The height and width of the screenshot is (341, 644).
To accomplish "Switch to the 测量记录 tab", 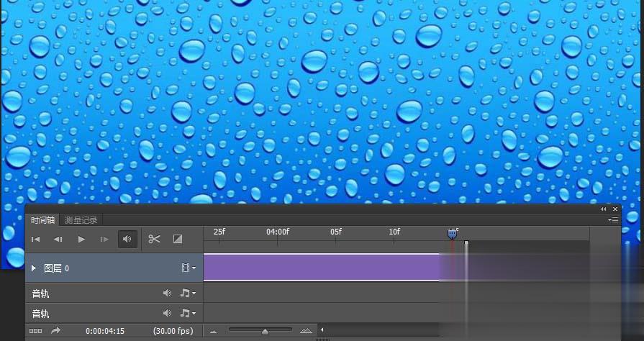I will [81, 220].
